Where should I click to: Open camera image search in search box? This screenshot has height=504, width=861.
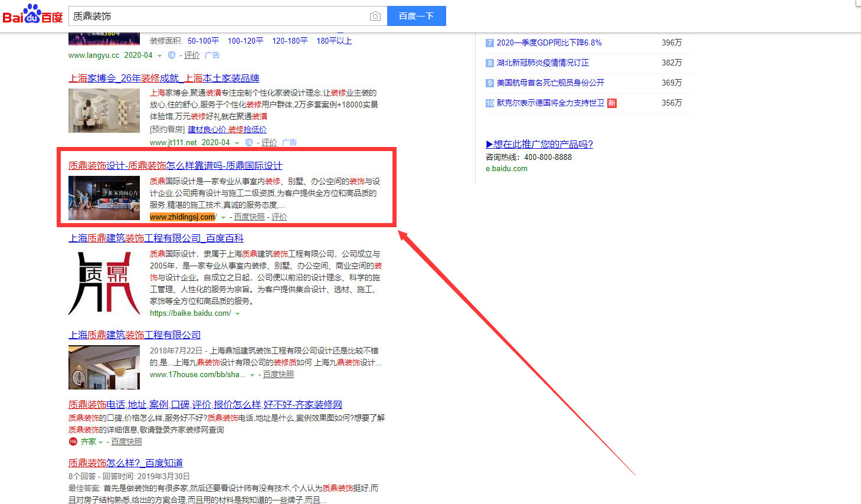[375, 16]
